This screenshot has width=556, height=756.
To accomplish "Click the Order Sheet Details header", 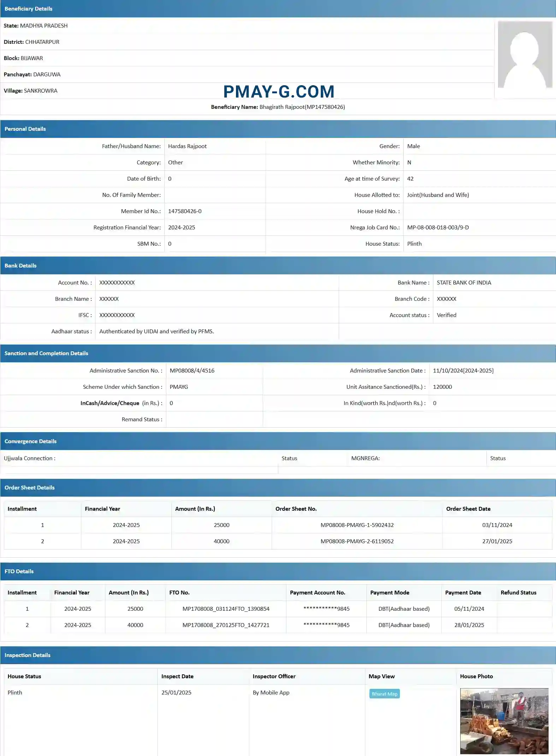I will (x=30, y=488).
